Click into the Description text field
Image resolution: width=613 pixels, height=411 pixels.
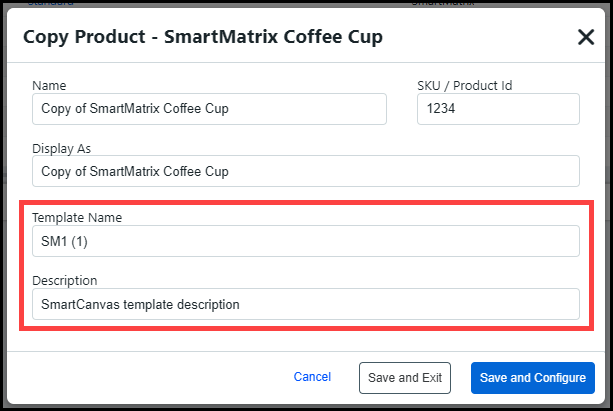coord(305,304)
